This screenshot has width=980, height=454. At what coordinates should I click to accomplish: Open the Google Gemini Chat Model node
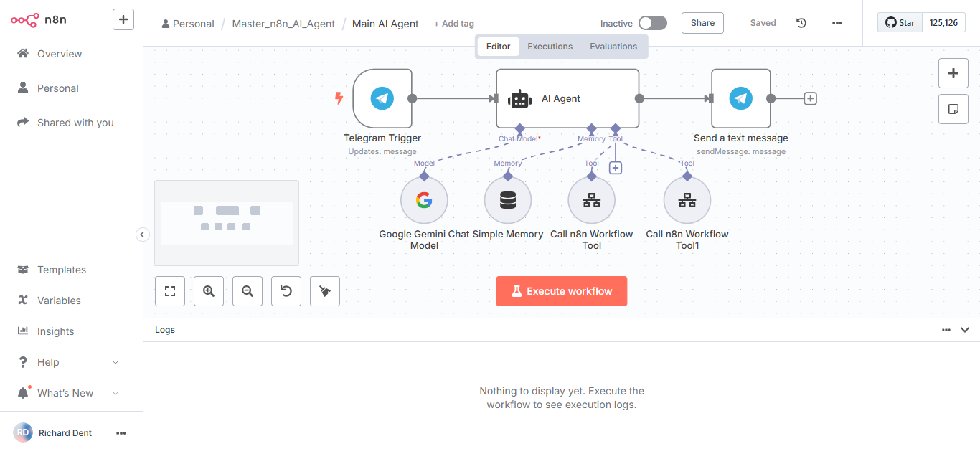pyautogui.click(x=424, y=201)
